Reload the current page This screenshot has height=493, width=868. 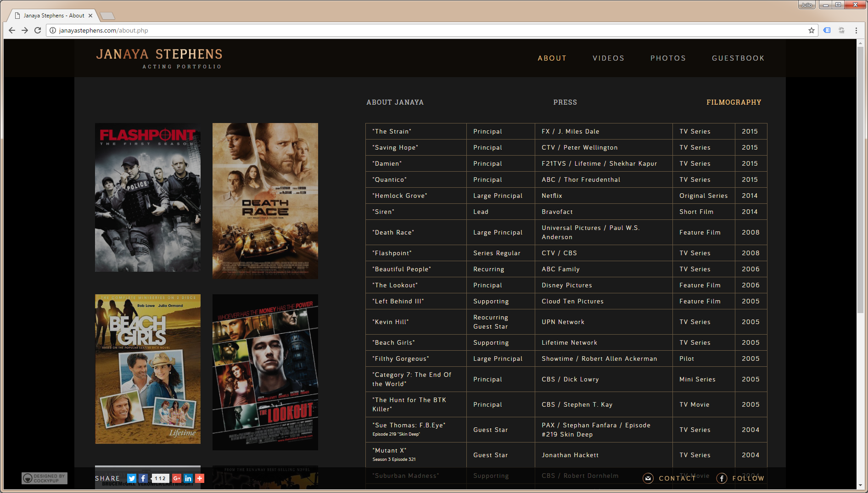point(38,30)
